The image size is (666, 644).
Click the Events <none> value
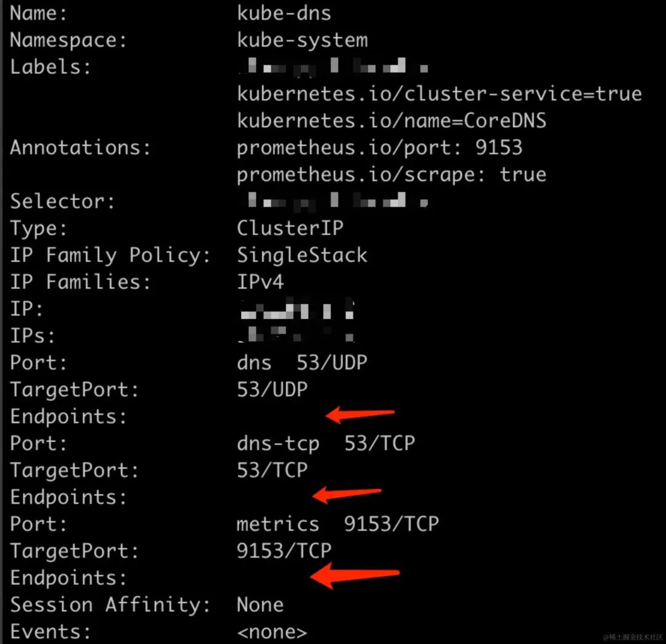(272, 632)
